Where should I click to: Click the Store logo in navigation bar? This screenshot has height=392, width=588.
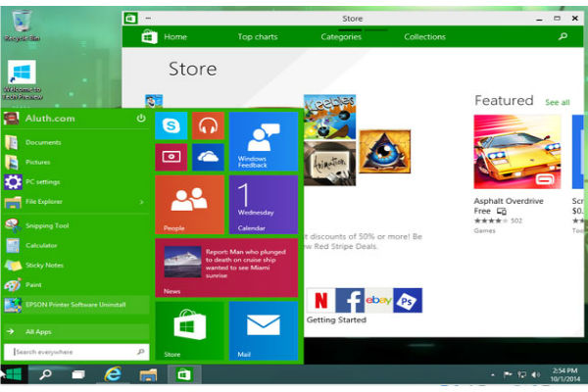click(149, 37)
